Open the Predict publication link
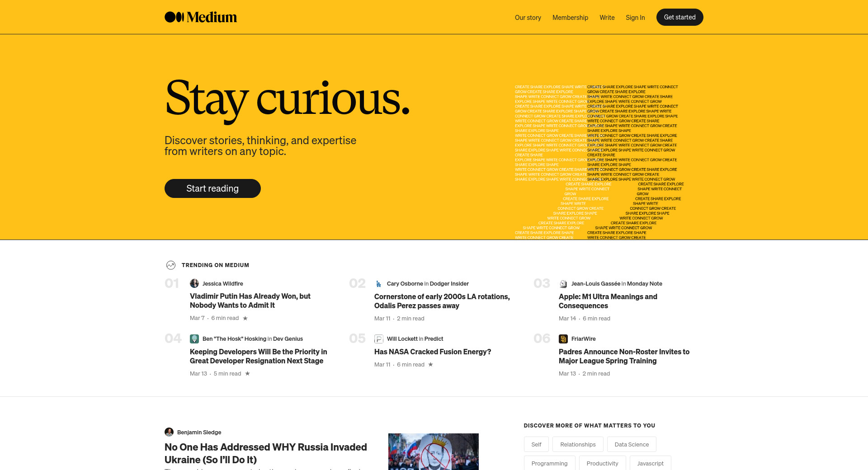Viewport: 868px width, 470px height. (434, 339)
